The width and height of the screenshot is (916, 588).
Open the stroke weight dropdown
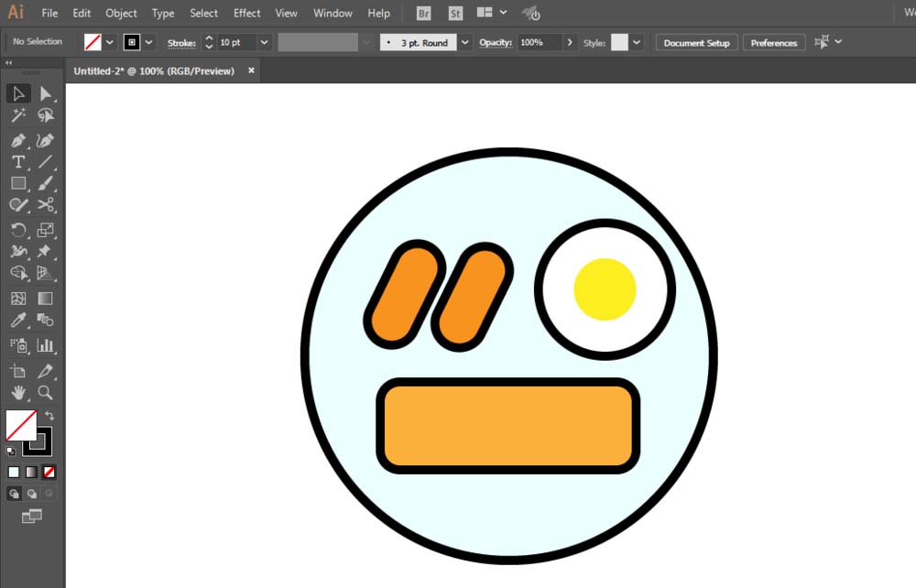[265, 42]
